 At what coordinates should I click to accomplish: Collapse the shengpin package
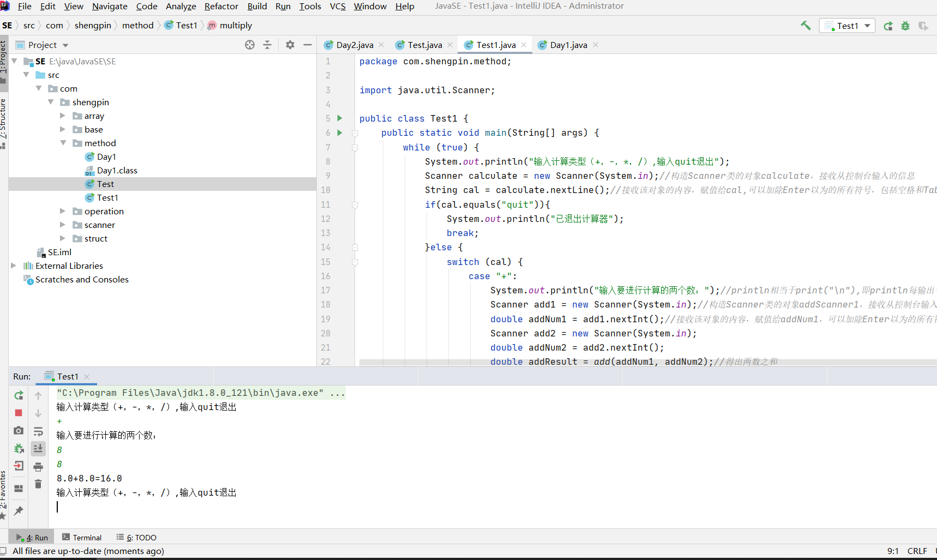click(51, 102)
